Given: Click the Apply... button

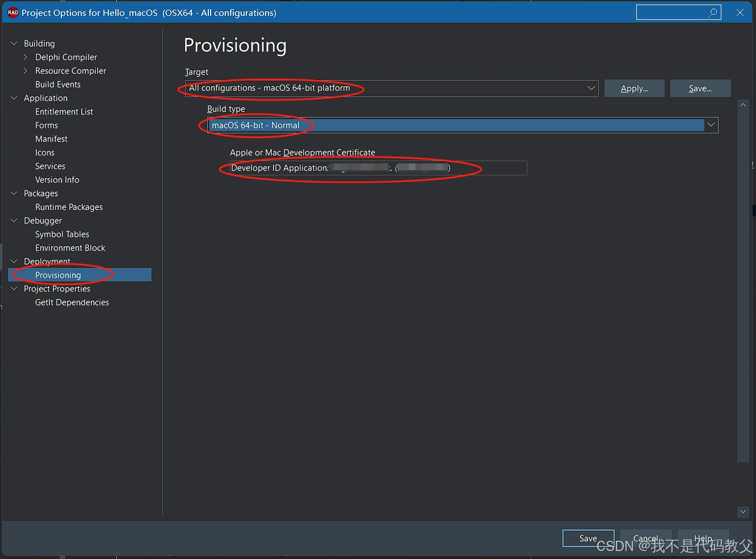Looking at the screenshot, I should point(634,88).
